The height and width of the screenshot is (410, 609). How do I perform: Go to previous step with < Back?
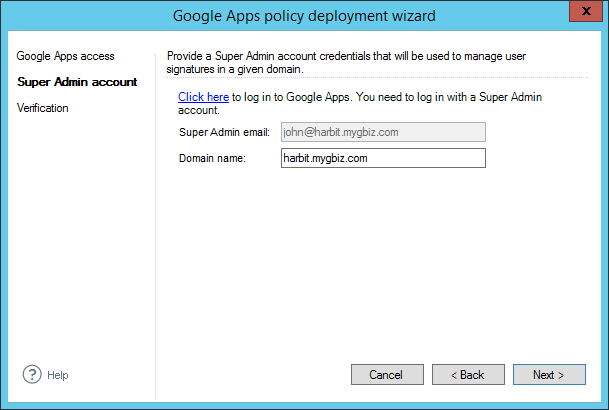point(468,375)
